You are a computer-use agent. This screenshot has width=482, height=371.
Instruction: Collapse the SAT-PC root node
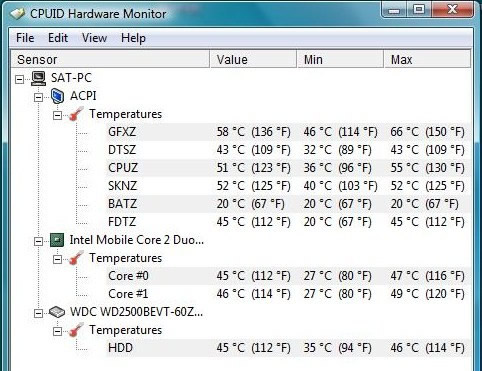click(x=20, y=79)
